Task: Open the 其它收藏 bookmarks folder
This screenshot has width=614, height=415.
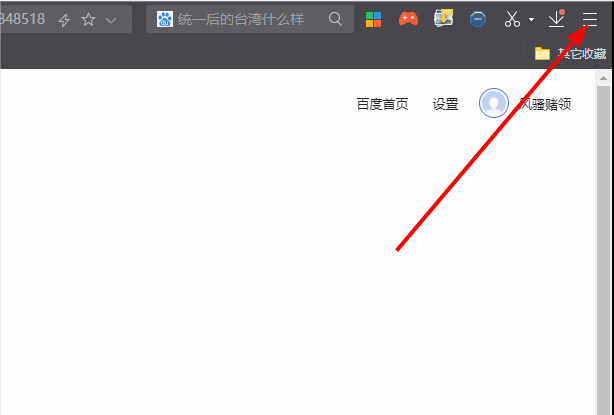Action: [570, 53]
